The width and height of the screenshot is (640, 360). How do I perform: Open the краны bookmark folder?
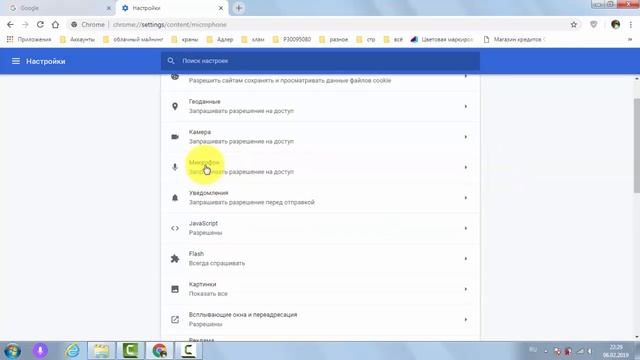point(185,39)
